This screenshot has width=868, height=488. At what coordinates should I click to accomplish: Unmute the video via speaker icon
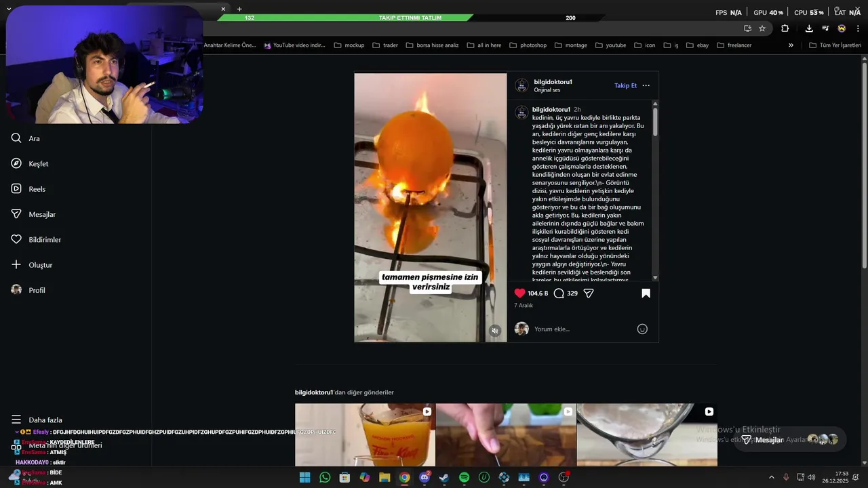pyautogui.click(x=495, y=331)
